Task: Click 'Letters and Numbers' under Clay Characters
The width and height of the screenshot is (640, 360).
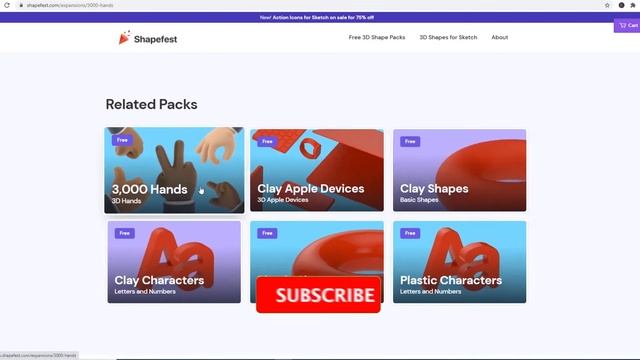Action: (145, 291)
